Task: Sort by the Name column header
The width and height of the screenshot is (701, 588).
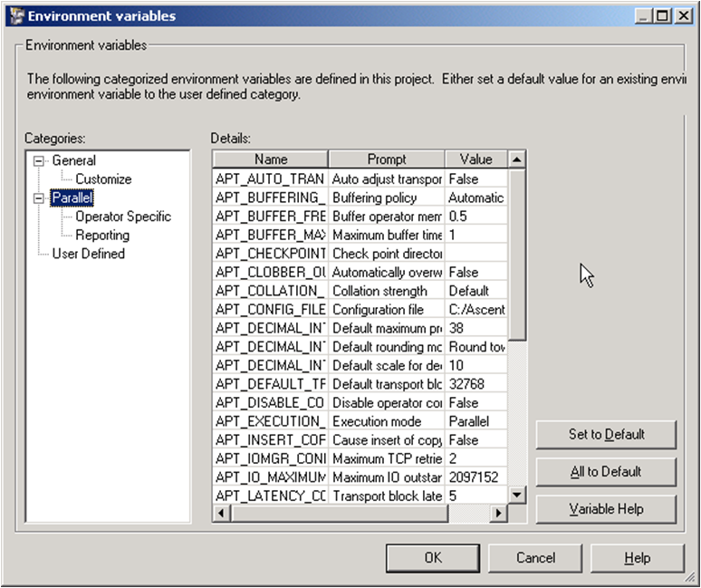Action: pos(270,159)
